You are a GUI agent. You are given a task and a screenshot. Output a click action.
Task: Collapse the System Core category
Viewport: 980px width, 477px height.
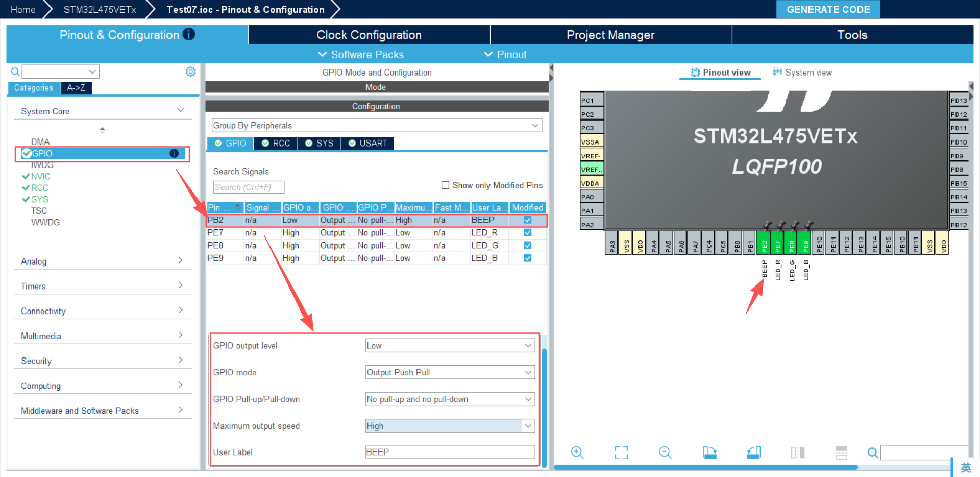tap(102, 111)
